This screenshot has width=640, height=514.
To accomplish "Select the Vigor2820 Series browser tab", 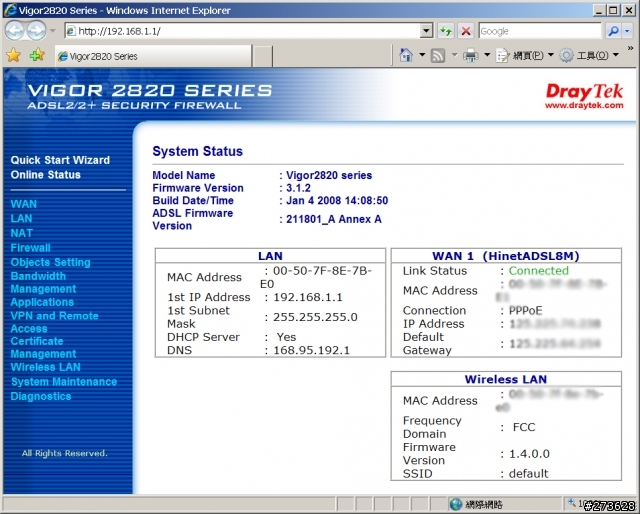I will tap(153, 56).
